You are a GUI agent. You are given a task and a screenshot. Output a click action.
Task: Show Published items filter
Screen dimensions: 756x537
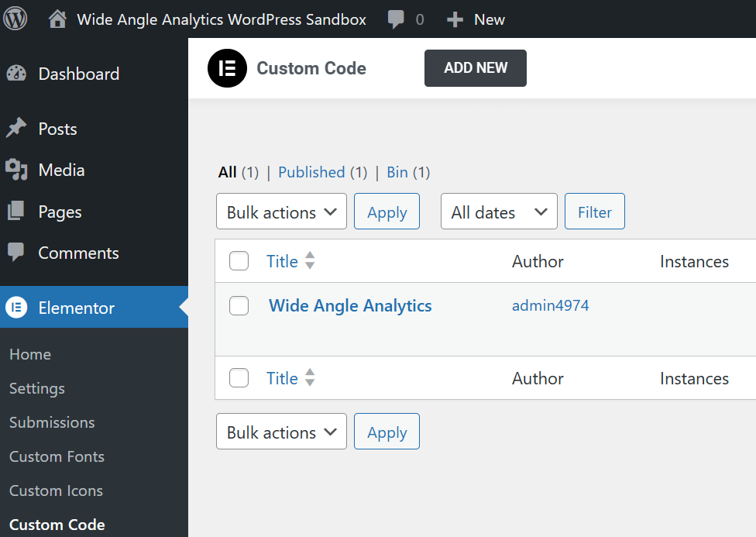click(311, 172)
